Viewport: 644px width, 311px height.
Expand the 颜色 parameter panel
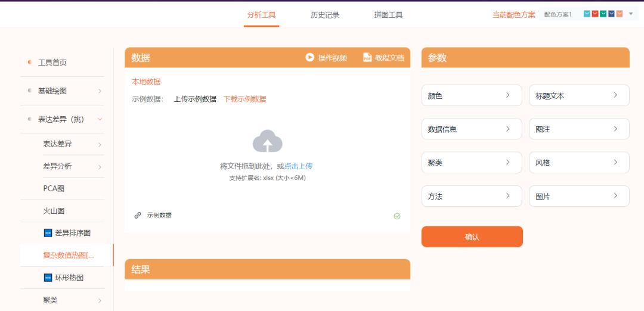pos(472,95)
